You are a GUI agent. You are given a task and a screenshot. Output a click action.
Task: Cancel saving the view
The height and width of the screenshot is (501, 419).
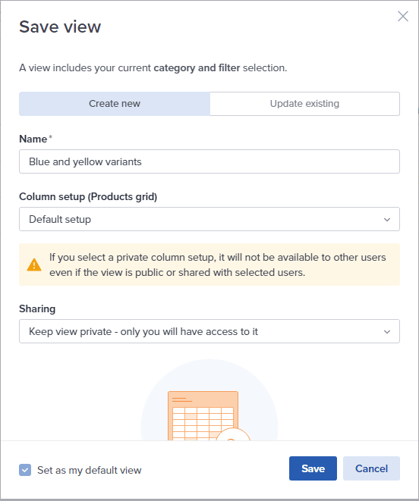pyautogui.click(x=371, y=468)
